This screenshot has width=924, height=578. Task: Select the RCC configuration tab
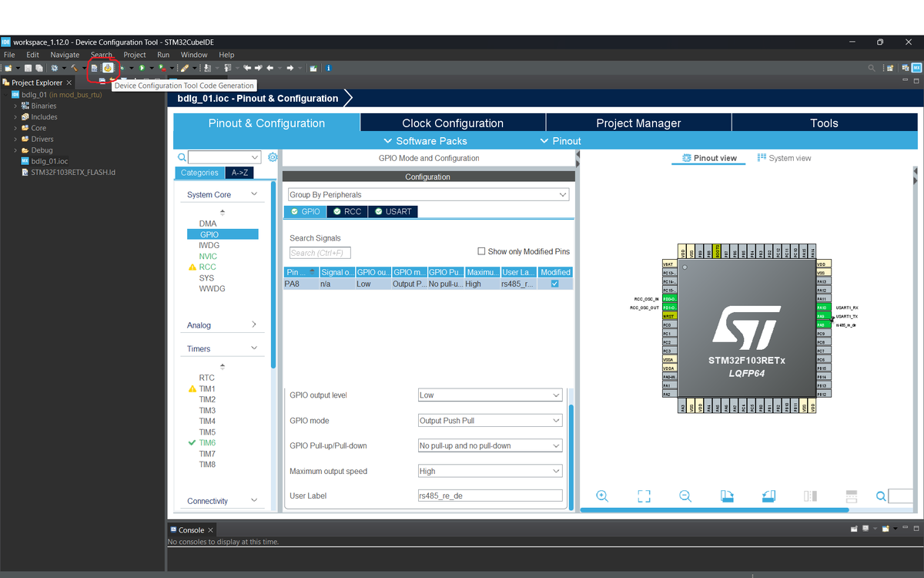347,211
